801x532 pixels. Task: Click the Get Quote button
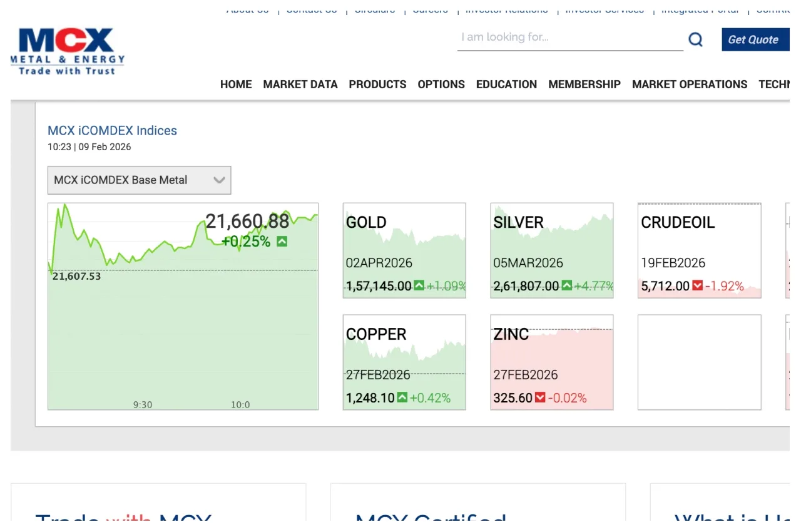click(x=755, y=39)
